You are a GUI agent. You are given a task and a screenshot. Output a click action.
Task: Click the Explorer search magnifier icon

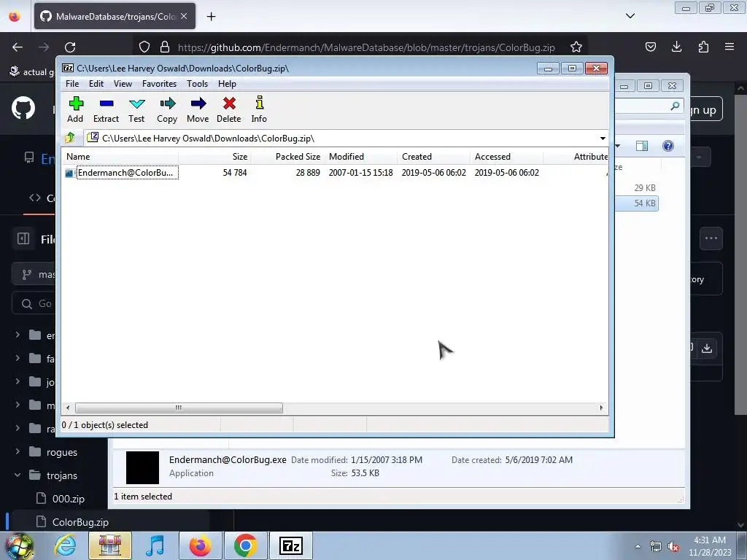[x=675, y=106]
